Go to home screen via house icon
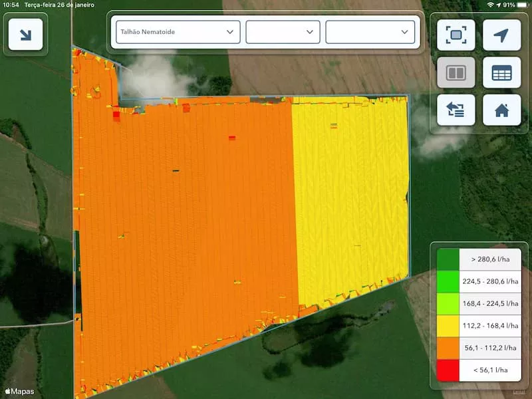Image resolution: width=532 pixels, height=399 pixels. (501, 110)
